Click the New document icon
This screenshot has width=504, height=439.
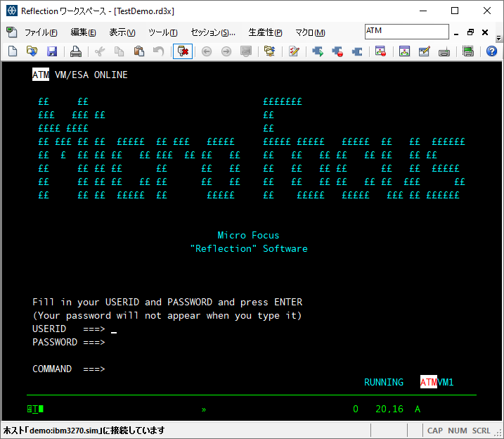[x=13, y=51]
